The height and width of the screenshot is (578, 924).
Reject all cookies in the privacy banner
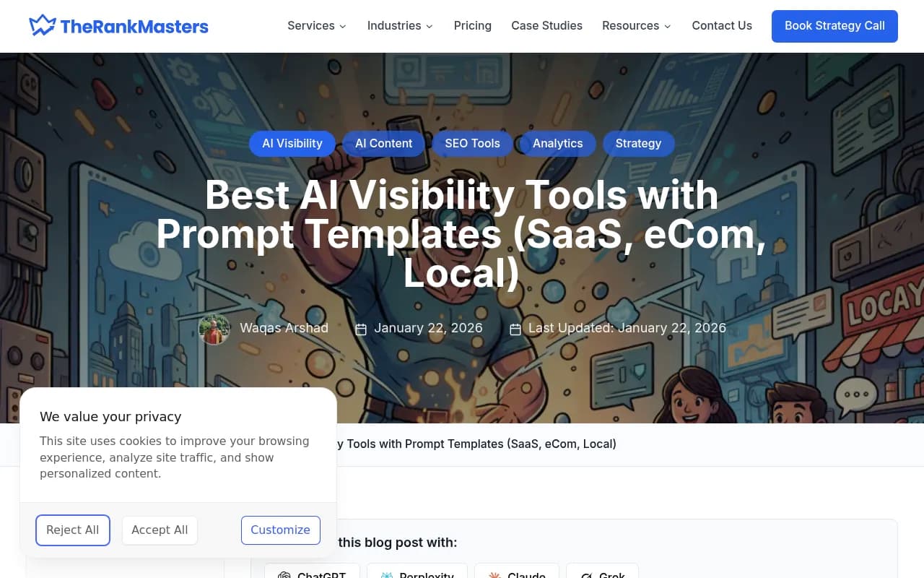[x=72, y=530]
